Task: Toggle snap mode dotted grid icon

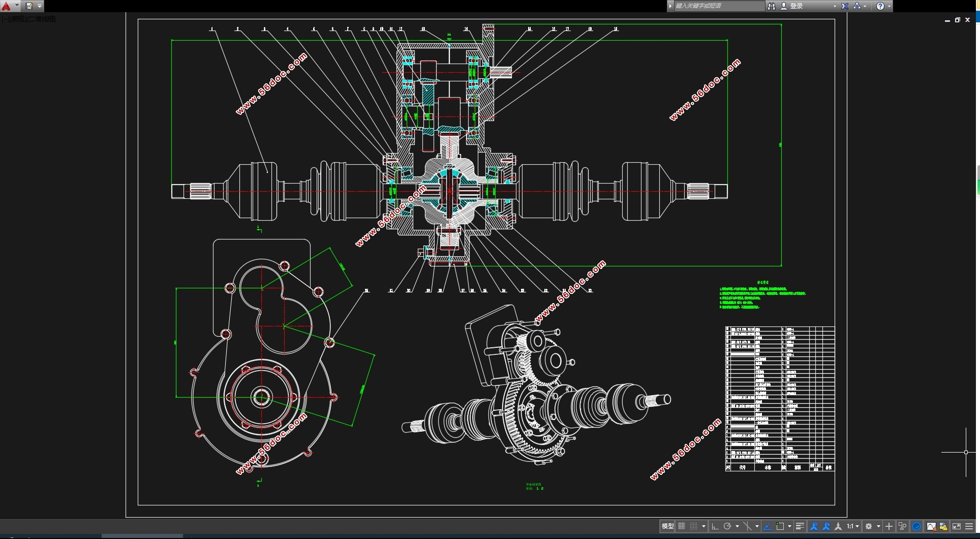Action: coord(693,526)
